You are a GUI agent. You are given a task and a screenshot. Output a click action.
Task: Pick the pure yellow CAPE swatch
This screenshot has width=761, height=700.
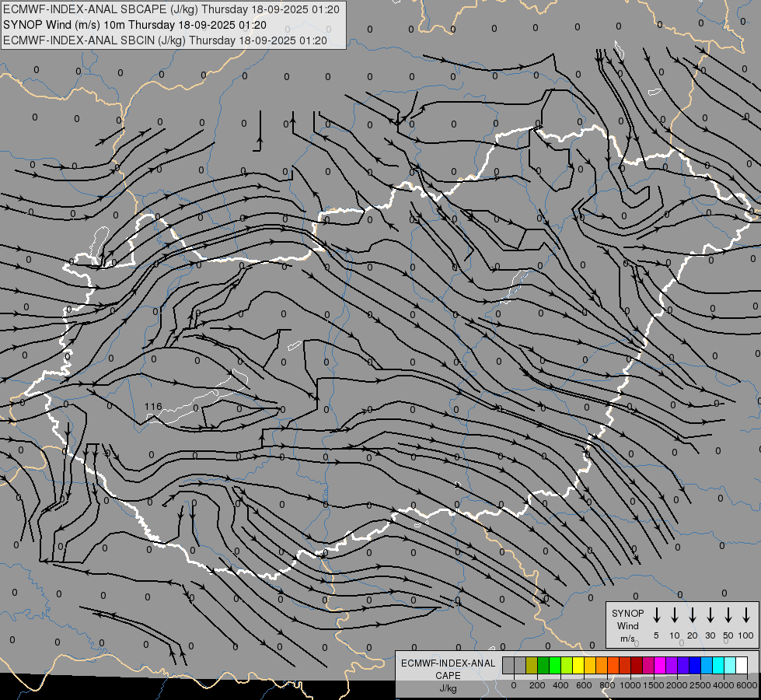click(x=578, y=666)
